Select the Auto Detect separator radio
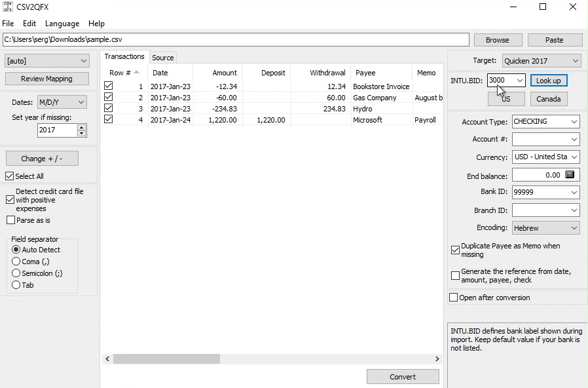588x388 pixels. pyautogui.click(x=16, y=250)
